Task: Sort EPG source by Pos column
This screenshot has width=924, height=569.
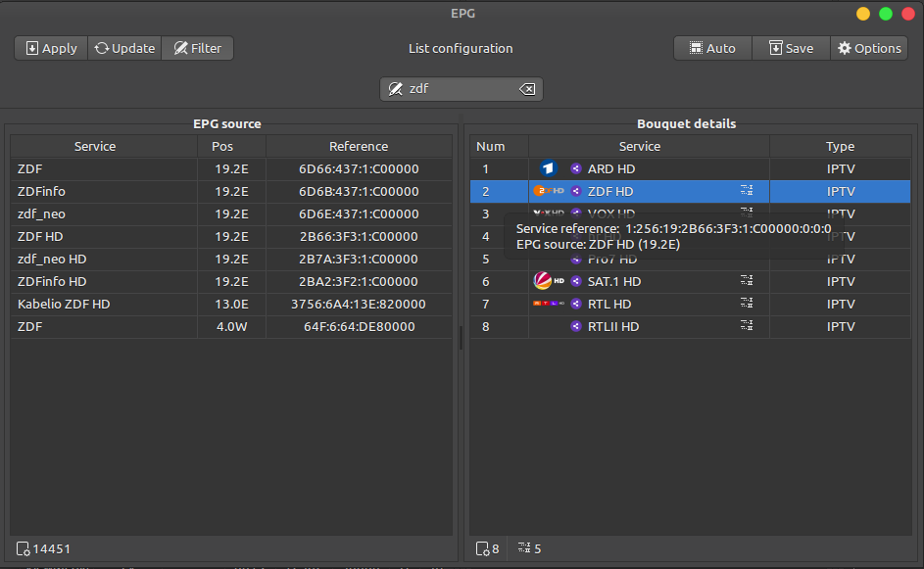Action: point(231,147)
